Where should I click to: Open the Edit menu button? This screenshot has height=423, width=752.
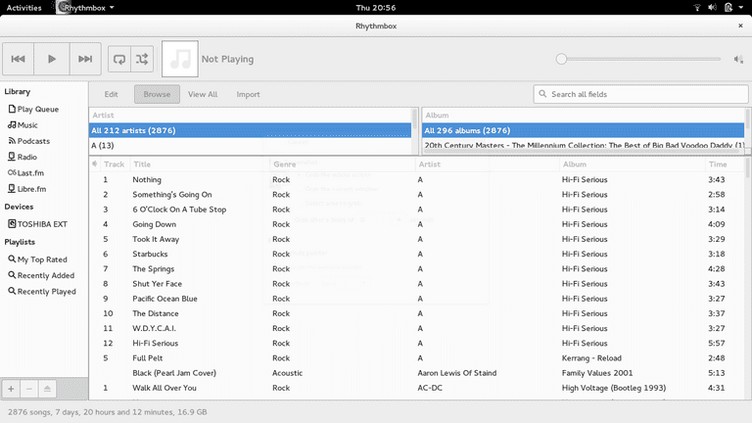click(111, 94)
